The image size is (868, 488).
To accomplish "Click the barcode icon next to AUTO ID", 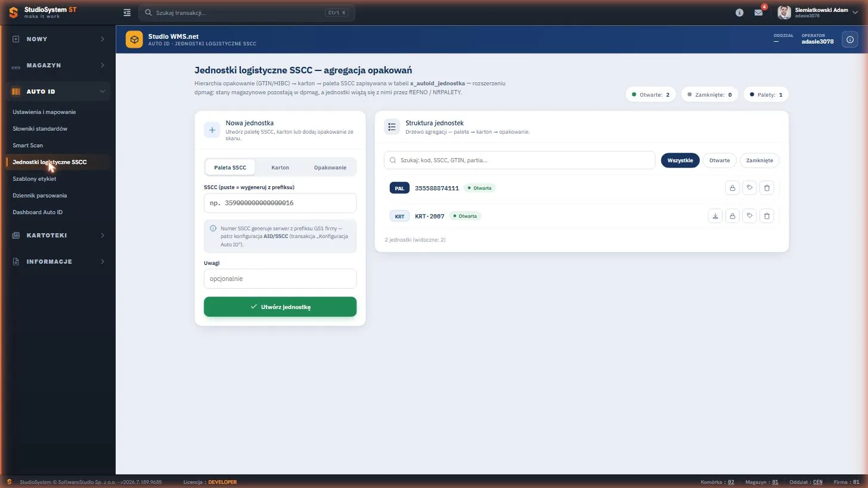I will pos(16,91).
